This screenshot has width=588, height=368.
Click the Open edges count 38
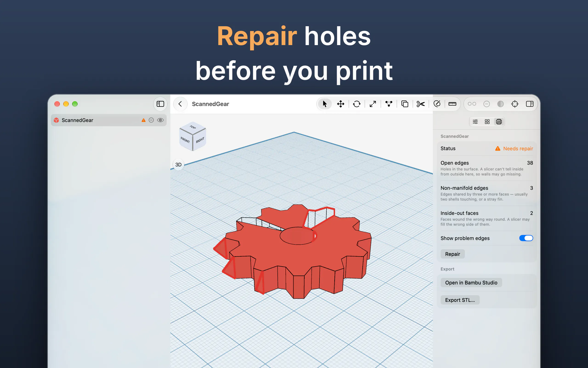(x=530, y=163)
